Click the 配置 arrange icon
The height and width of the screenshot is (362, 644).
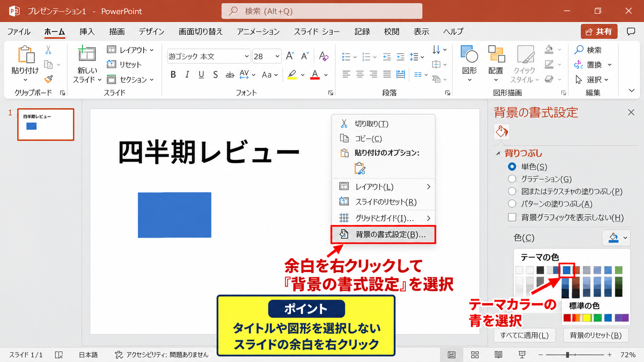[x=496, y=63]
